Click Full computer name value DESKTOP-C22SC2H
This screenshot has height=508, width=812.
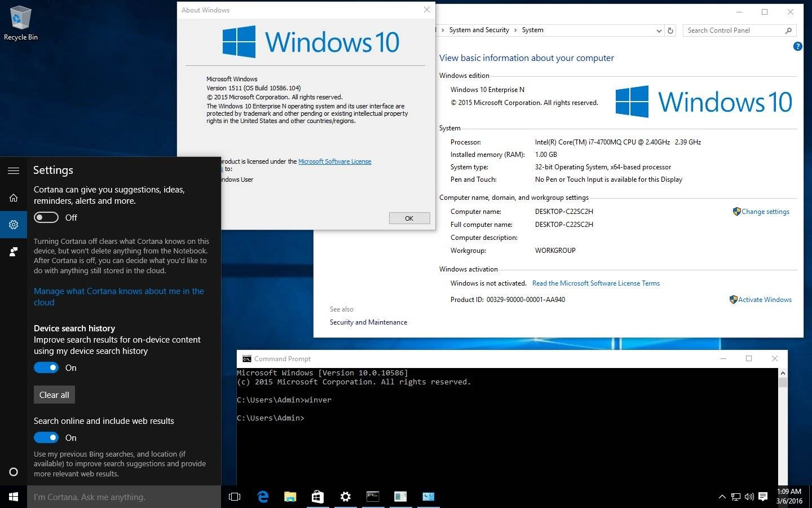[x=564, y=225]
